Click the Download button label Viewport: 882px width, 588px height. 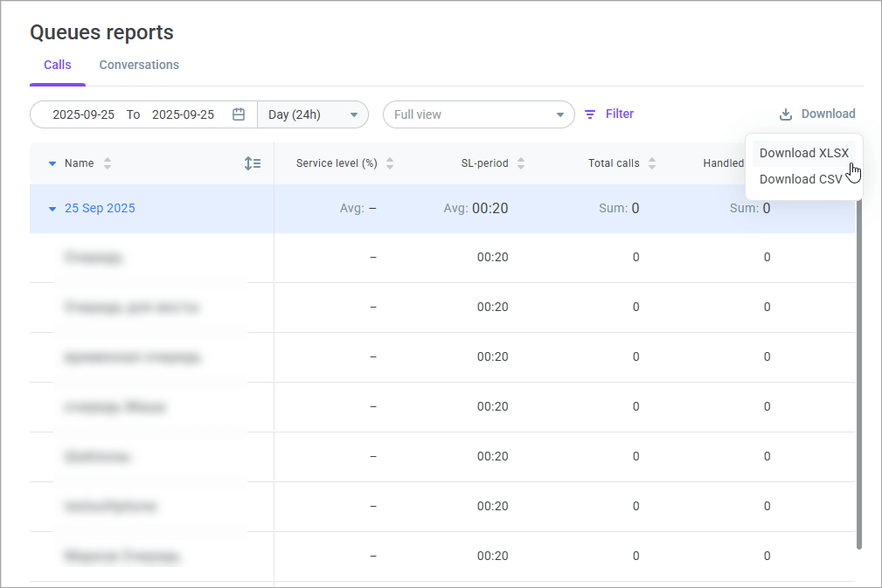click(x=828, y=114)
